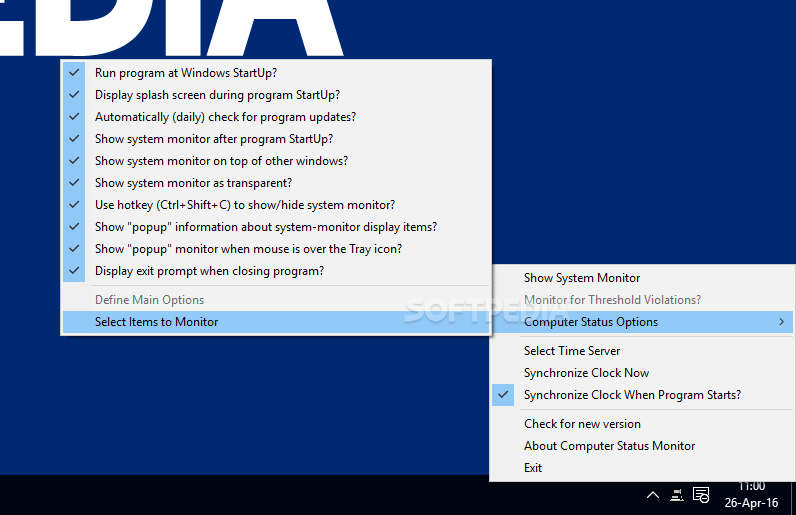
Task: Open the taskbar clock showing 26-Apr-16
Action: click(751, 495)
